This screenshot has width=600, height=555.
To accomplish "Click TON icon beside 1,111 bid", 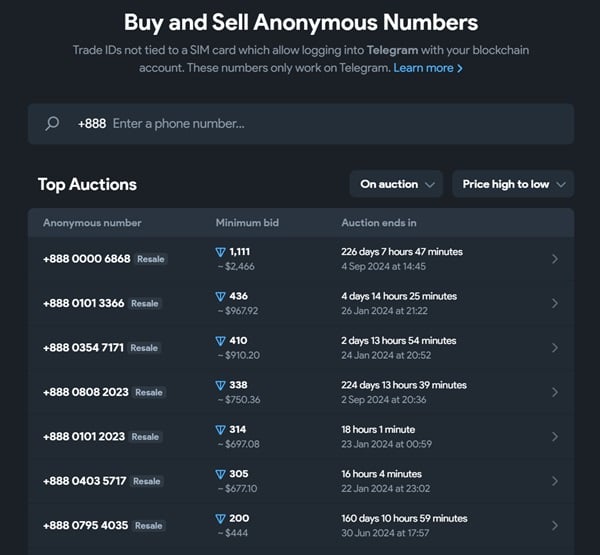I will [x=221, y=252].
